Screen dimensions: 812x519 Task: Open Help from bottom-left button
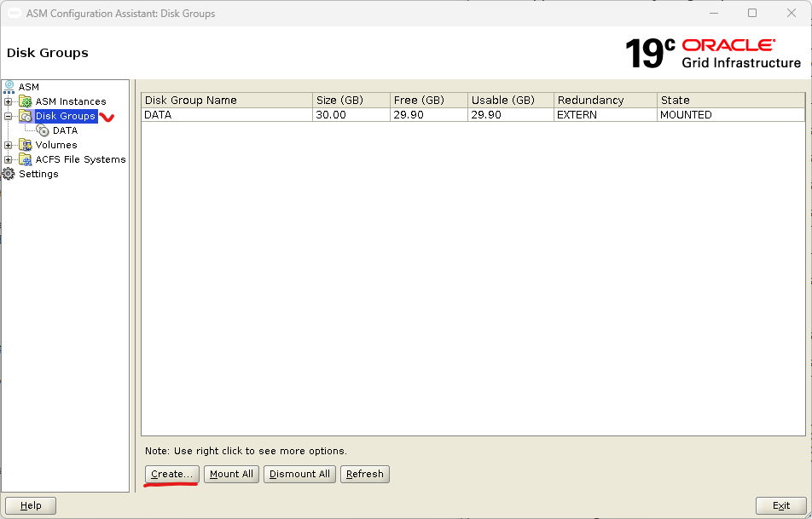click(31, 505)
